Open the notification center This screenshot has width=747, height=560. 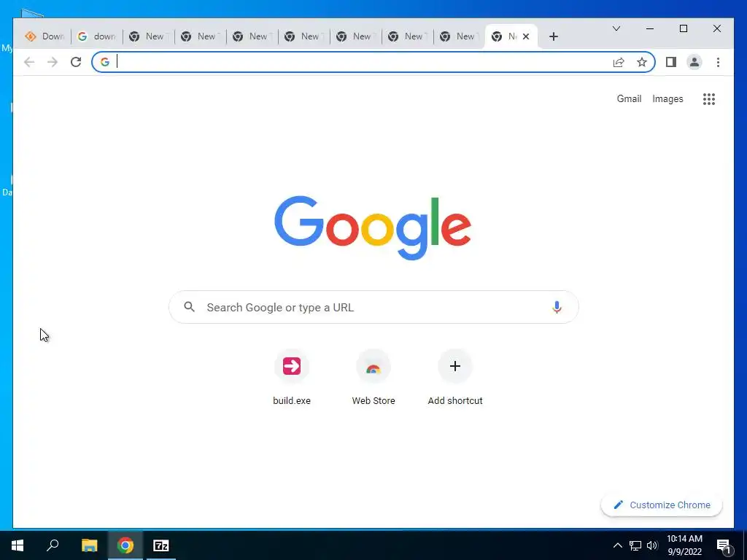click(724, 545)
